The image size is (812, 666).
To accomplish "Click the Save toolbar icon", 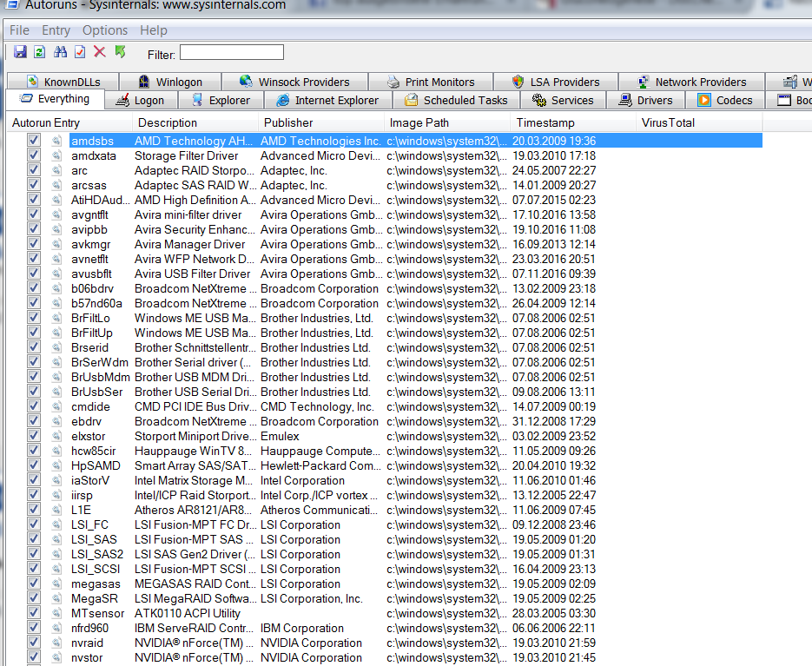I will tap(20, 52).
